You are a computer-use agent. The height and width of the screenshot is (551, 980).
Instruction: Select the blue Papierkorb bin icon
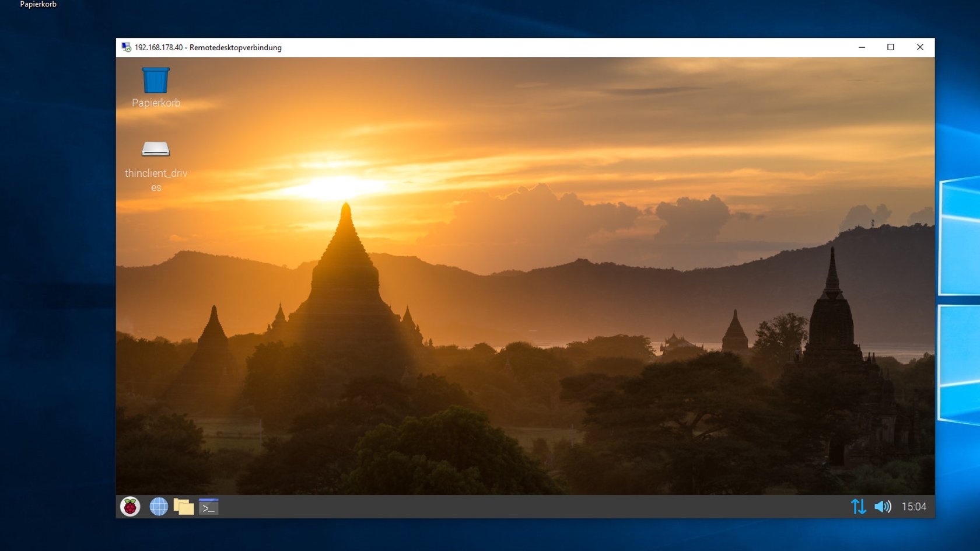click(156, 81)
